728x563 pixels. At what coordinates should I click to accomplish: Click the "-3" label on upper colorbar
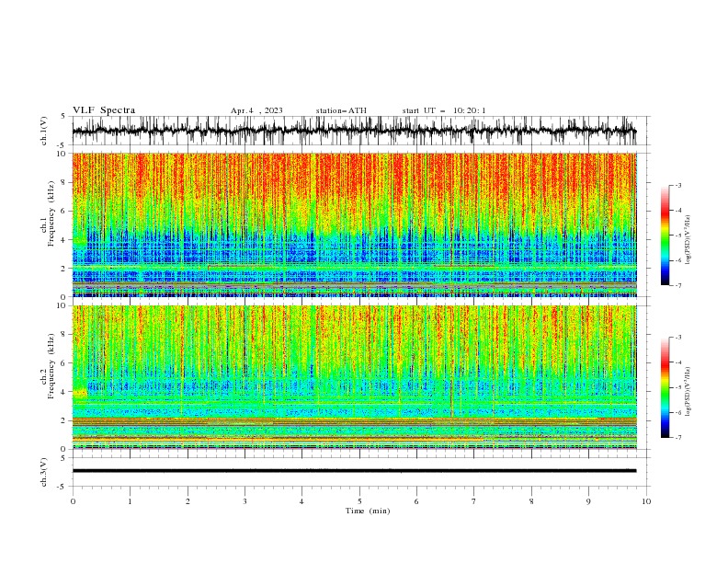coord(678,185)
